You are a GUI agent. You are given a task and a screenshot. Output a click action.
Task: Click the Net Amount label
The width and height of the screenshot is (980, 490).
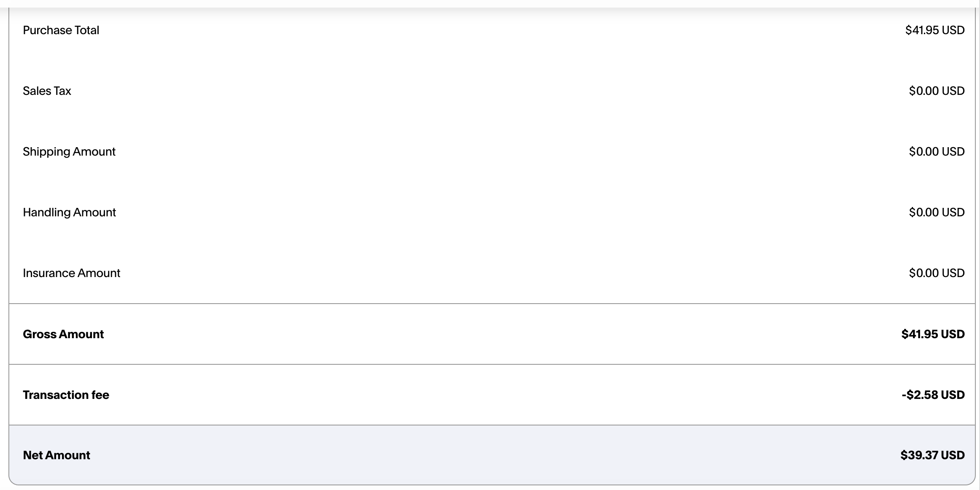[57, 455]
